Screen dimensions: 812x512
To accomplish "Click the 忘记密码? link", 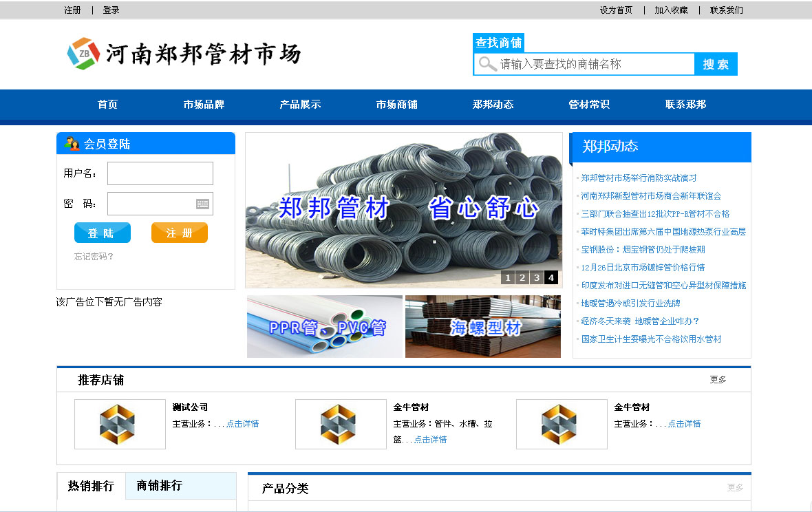I will 94,256.
